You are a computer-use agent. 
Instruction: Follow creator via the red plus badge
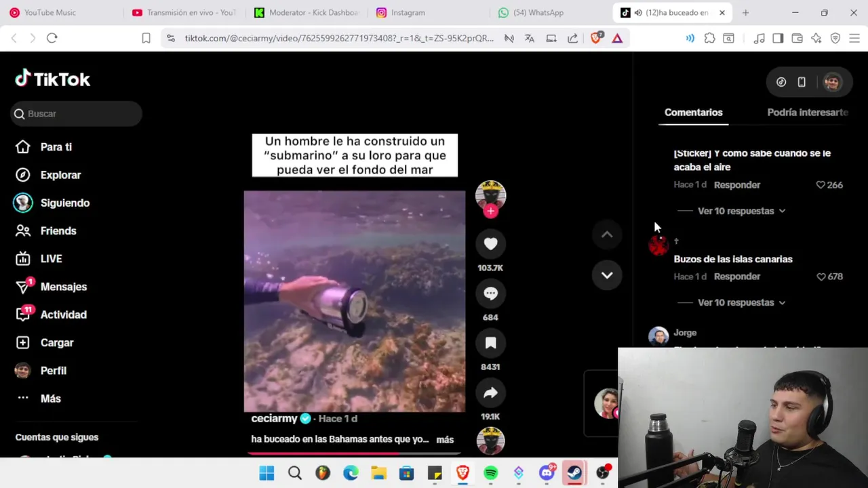(x=490, y=211)
